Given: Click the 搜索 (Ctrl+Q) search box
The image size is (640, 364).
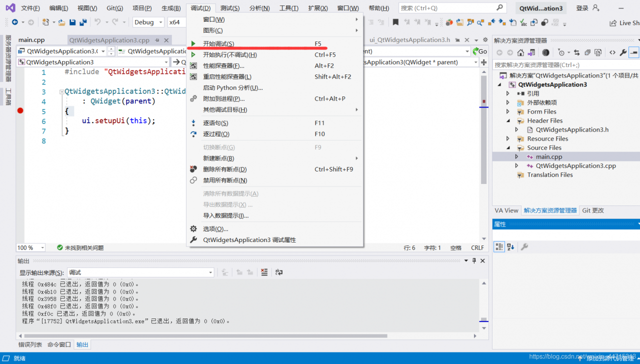Looking at the screenshot, I should (x=452, y=8).
